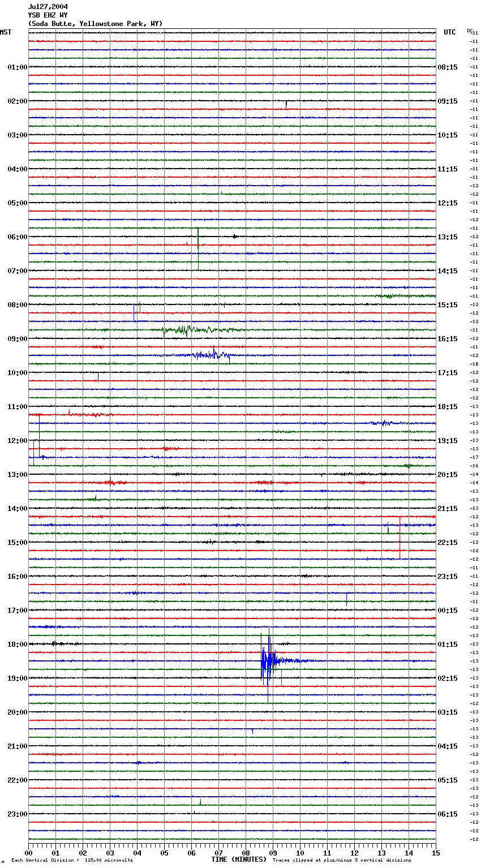The height and width of the screenshot is (868, 481).
Task: Click the '11:00' MST time label
Action: [x=18, y=407]
